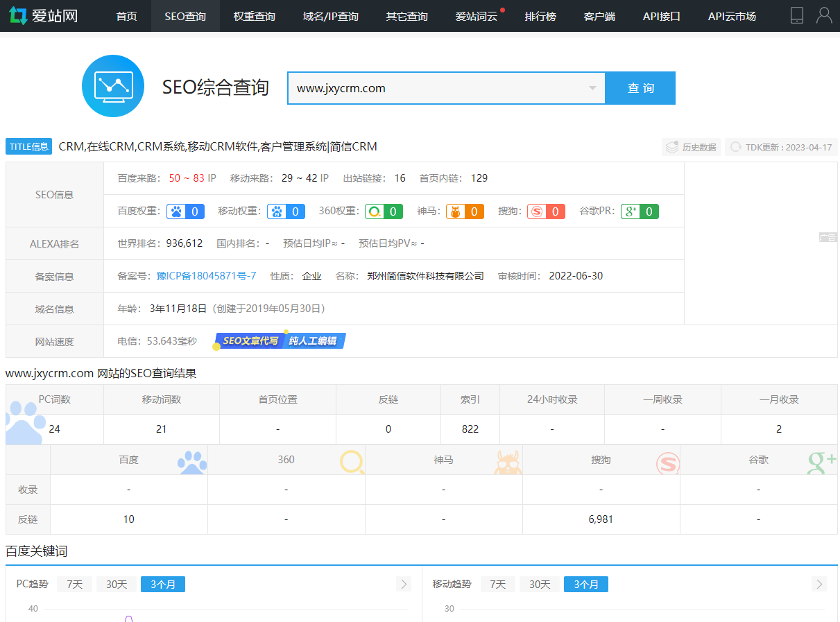Open the domain input dropdown arrow
Screen dimensions: 840x622
tap(592, 88)
